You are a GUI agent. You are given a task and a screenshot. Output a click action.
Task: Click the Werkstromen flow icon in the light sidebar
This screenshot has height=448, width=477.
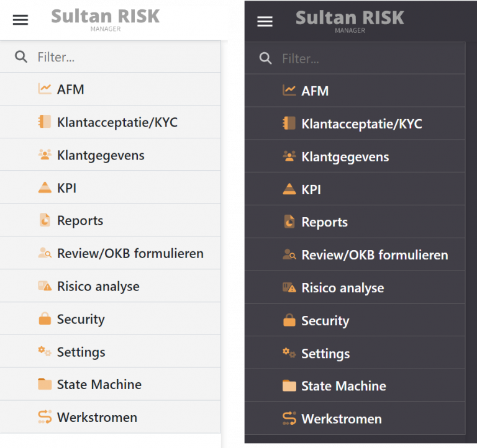[45, 417]
